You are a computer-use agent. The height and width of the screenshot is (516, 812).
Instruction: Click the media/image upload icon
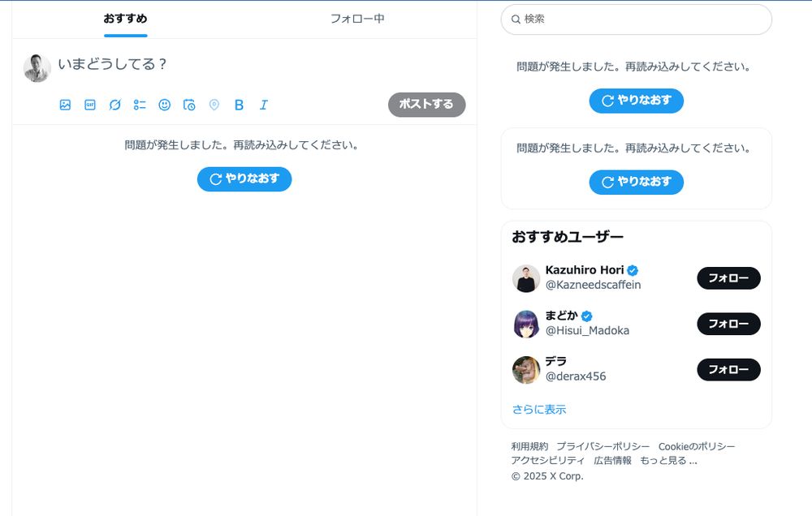tap(67, 105)
